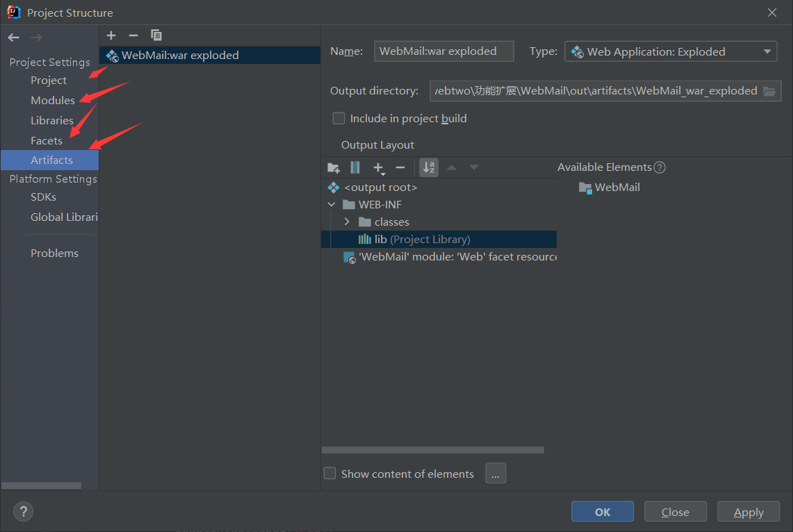This screenshot has width=793, height=532.
Task: Select the Artifacts settings page
Action: [x=50, y=160]
